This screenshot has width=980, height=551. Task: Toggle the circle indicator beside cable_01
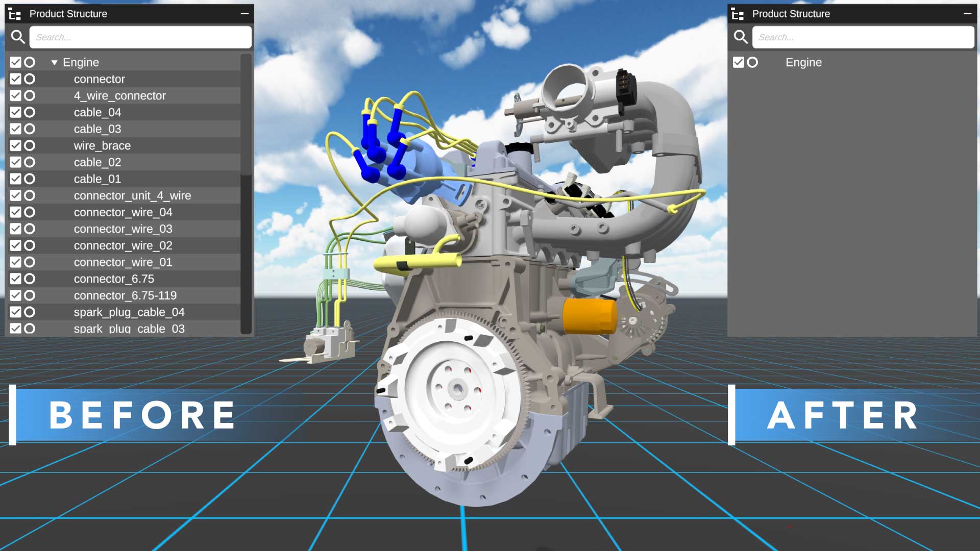click(30, 179)
